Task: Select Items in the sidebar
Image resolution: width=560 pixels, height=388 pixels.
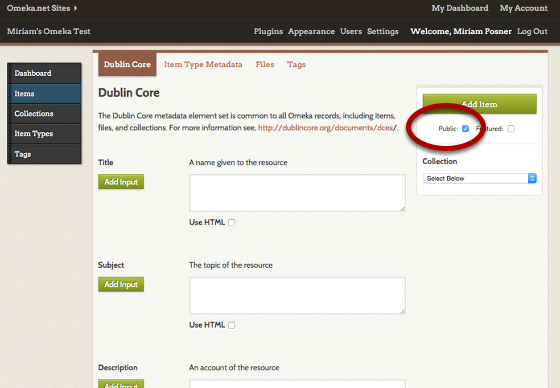Action: (44, 94)
